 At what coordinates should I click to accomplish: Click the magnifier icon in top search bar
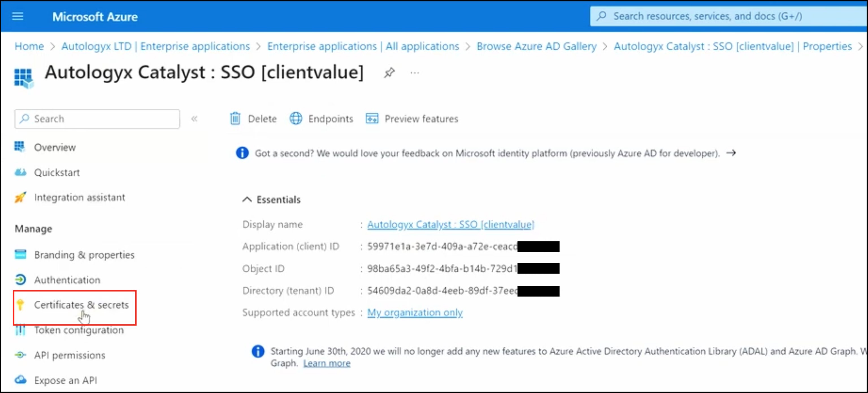[602, 16]
